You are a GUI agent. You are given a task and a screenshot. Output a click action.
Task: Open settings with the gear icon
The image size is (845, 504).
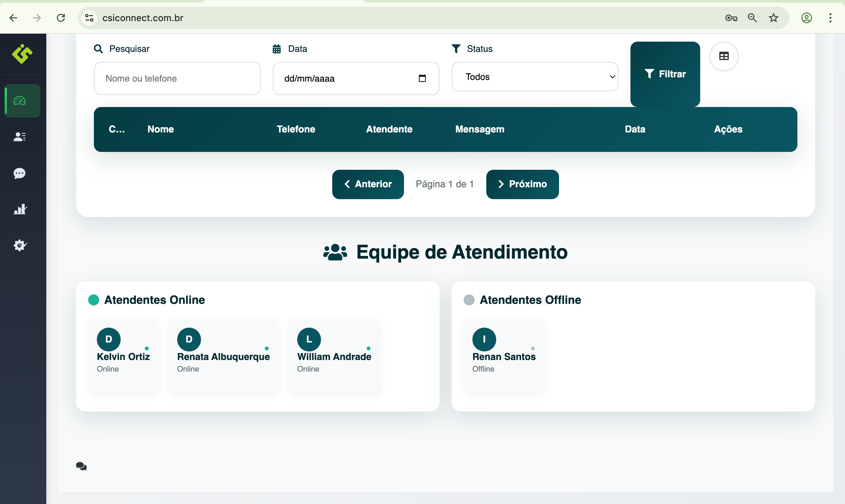click(20, 245)
